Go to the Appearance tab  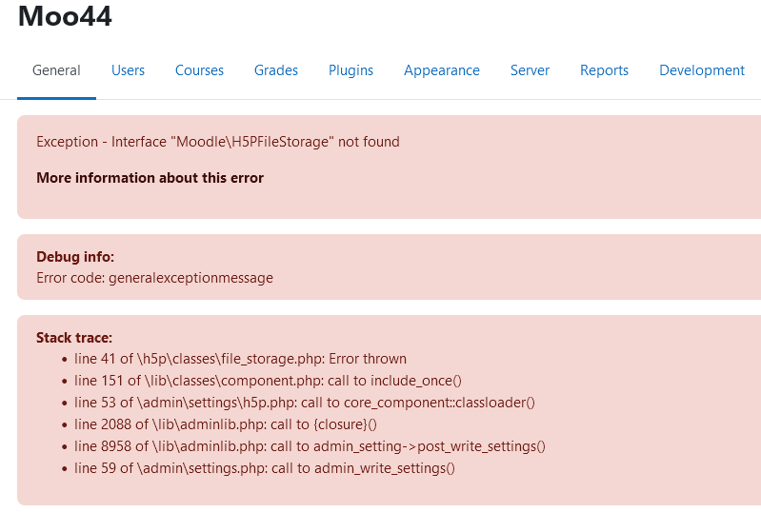pyautogui.click(x=442, y=70)
